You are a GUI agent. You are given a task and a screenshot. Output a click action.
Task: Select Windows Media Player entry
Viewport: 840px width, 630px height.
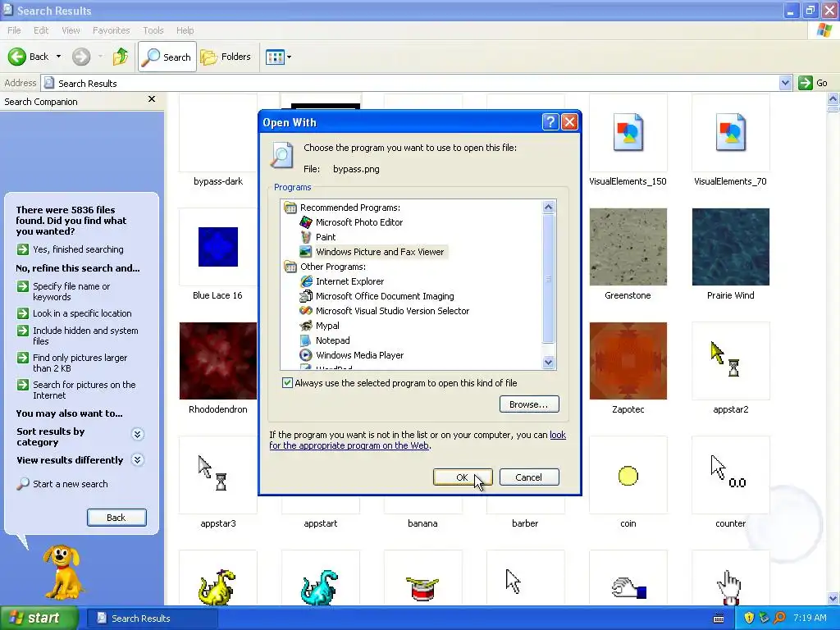[359, 355]
